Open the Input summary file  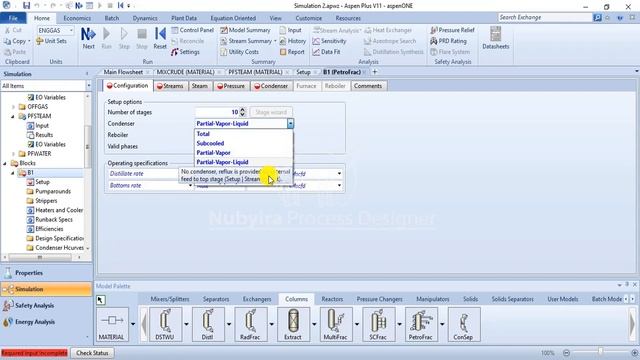click(291, 30)
